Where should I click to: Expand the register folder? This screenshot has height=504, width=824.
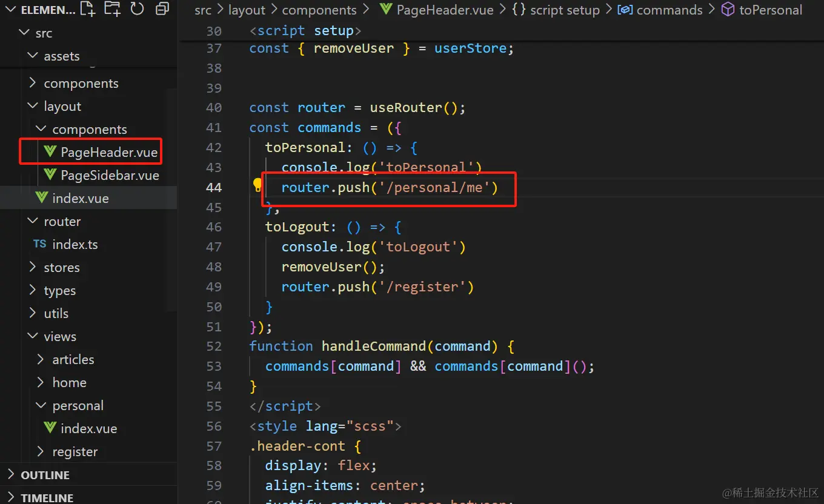[41, 451]
